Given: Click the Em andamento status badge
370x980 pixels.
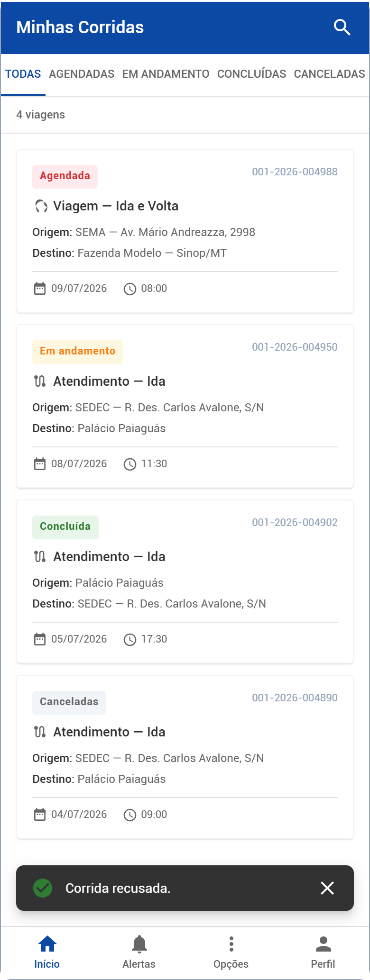Looking at the screenshot, I should point(78,352).
